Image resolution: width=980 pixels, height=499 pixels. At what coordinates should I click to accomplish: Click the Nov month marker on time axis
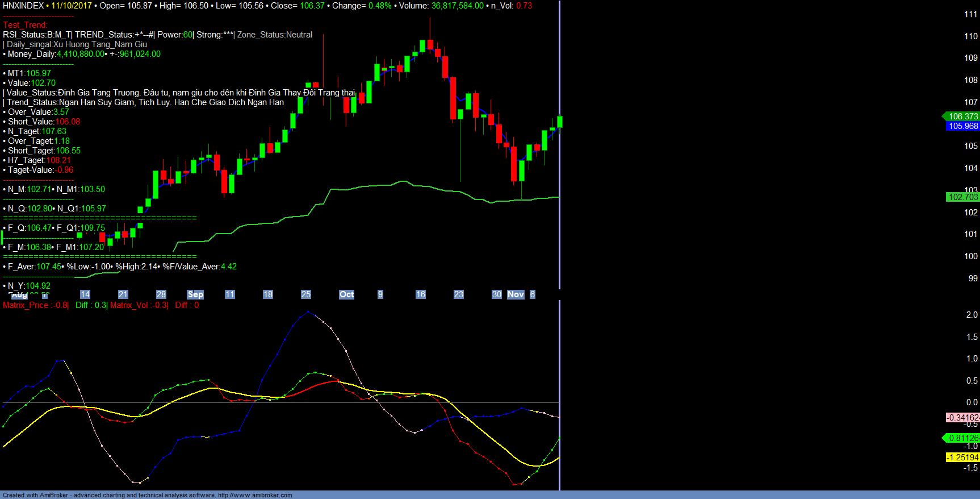pyautogui.click(x=516, y=294)
